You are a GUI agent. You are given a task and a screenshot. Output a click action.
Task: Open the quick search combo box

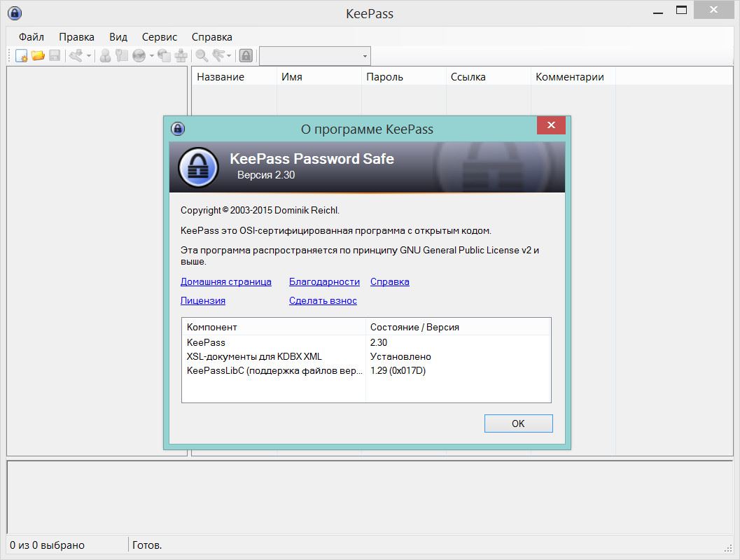315,56
